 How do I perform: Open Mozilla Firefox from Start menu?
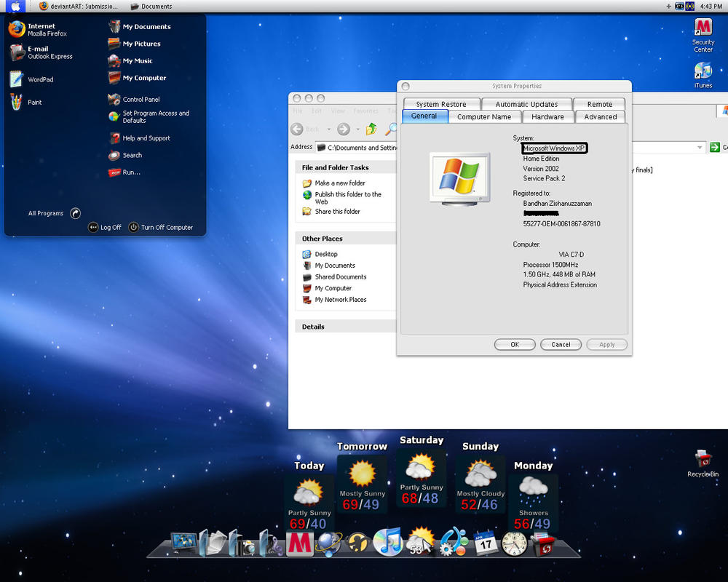[x=38, y=30]
